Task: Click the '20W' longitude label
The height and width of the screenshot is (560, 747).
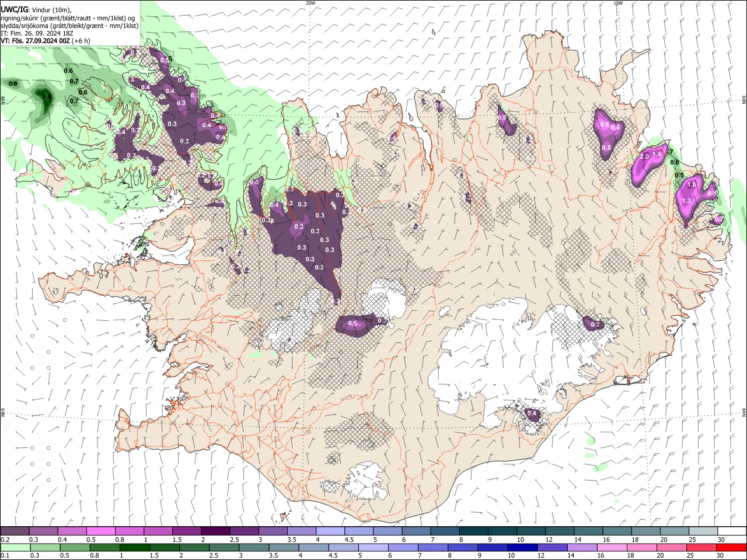Action: 310,3
